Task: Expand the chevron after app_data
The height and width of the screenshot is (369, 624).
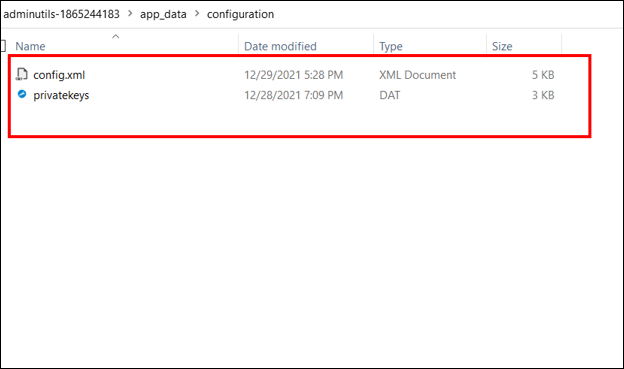Action: pos(197,14)
